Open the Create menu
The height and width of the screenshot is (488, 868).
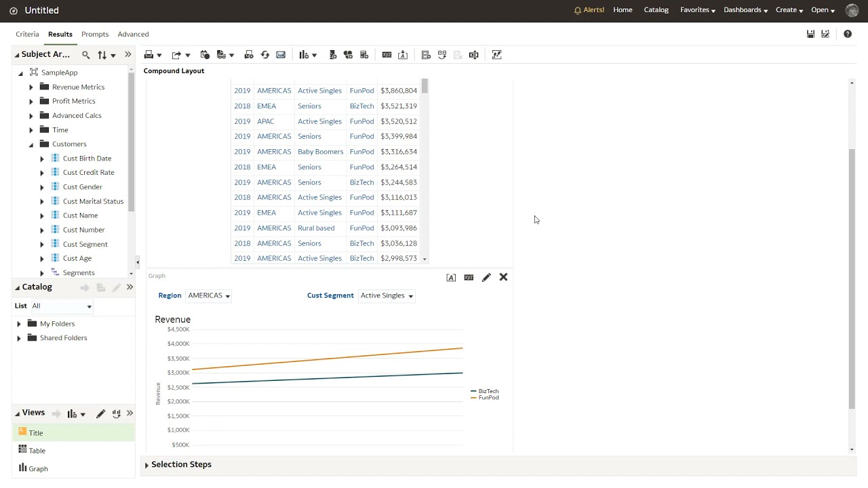[789, 10]
